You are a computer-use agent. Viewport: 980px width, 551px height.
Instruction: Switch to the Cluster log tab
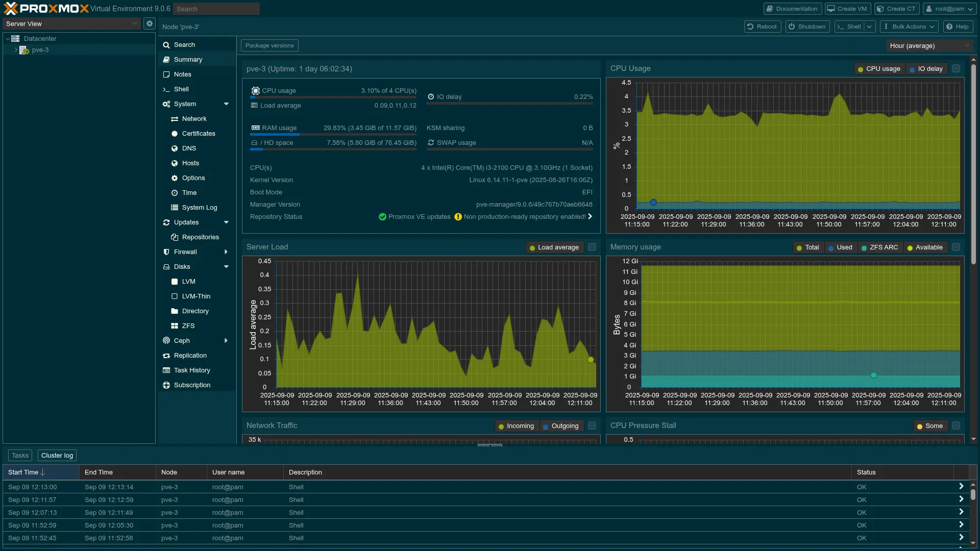pos(57,456)
